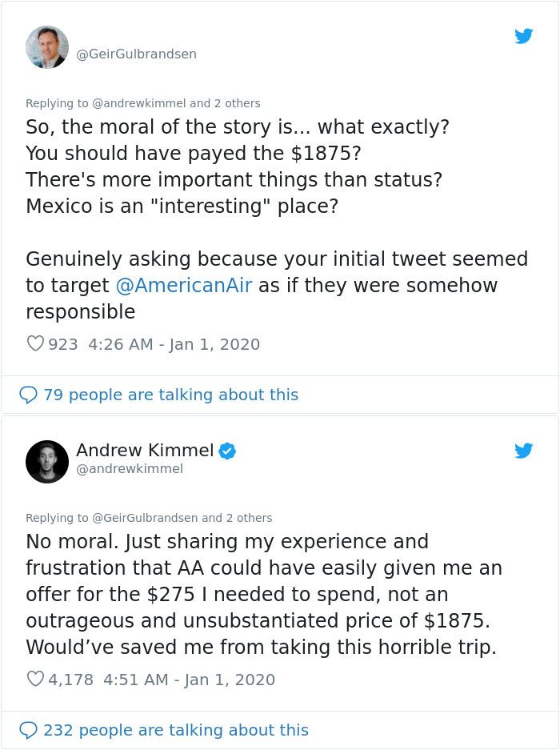Click Andrew Kimmel's profile avatar
The image size is (560, 750).
click(47, 460)
